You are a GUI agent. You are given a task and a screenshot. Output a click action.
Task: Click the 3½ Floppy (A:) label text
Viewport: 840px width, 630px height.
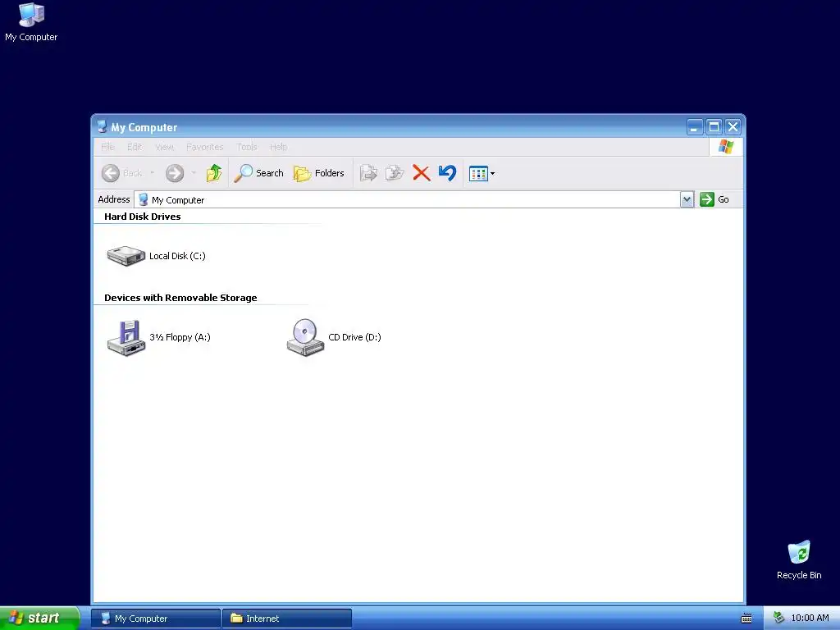180,337
